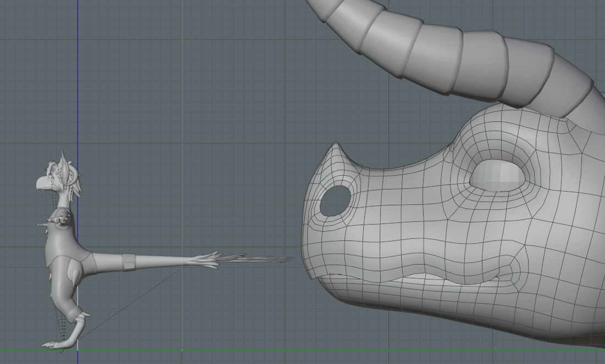Click the green horizontal axis line
Image resolution: width=605 pixels, height=364 pixels.
[x=330, y=350]
